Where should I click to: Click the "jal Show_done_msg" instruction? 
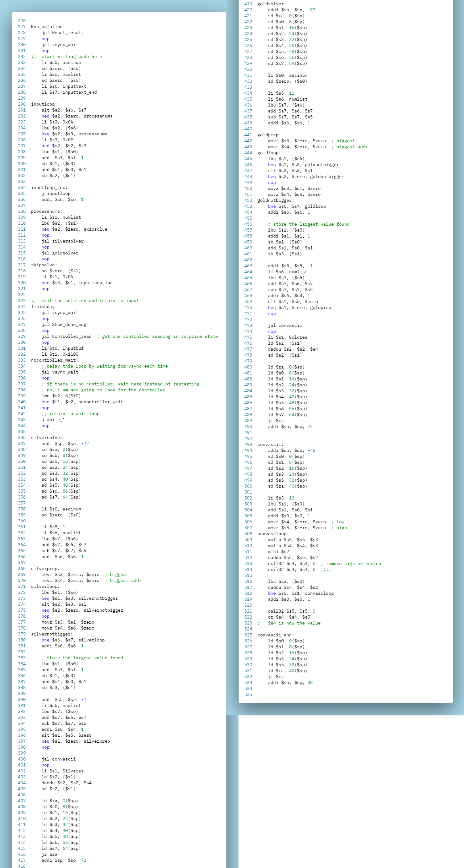(64, 325)
